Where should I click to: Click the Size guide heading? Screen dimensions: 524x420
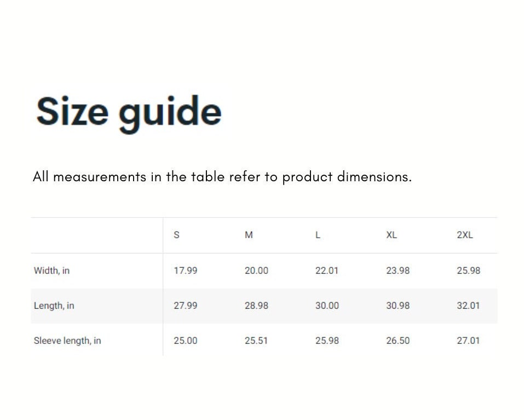129,113
